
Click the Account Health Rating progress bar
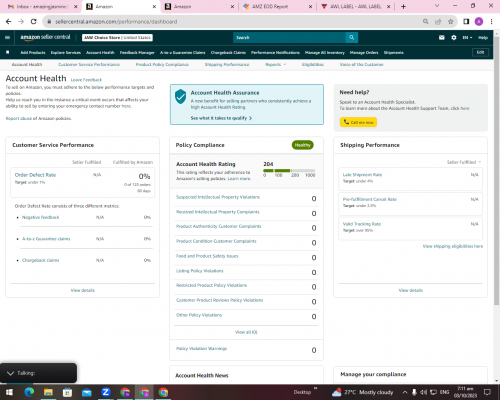[289, 170]
